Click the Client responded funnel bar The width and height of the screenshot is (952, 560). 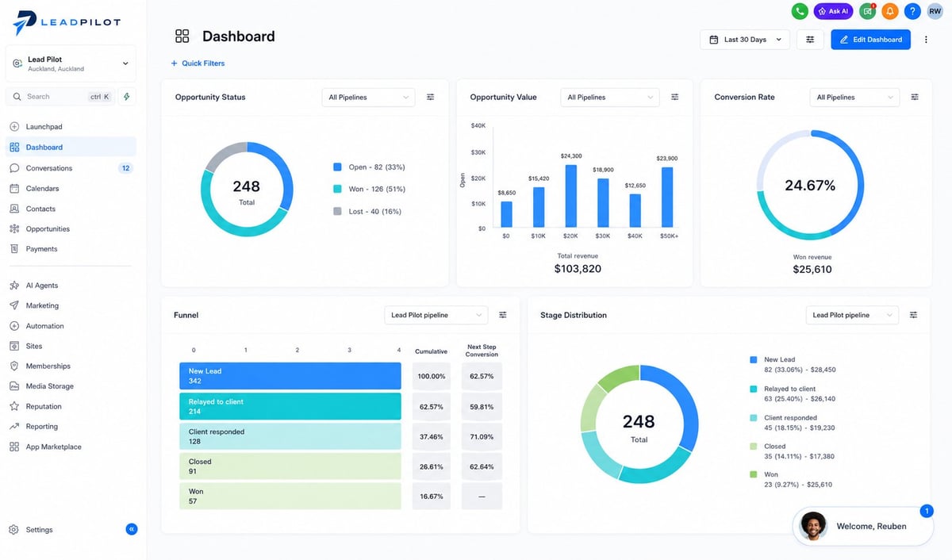click(290, 436)
